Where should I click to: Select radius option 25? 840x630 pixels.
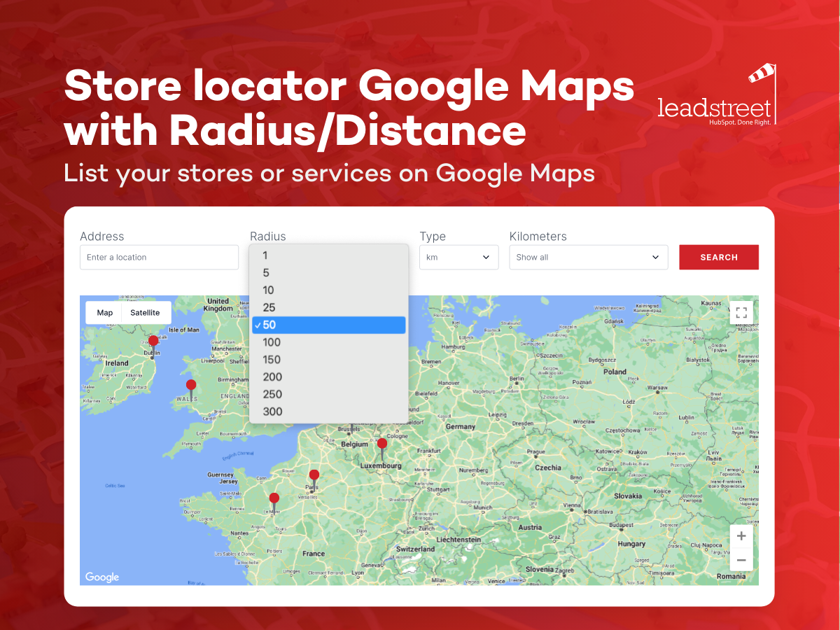tap(328, 307)
